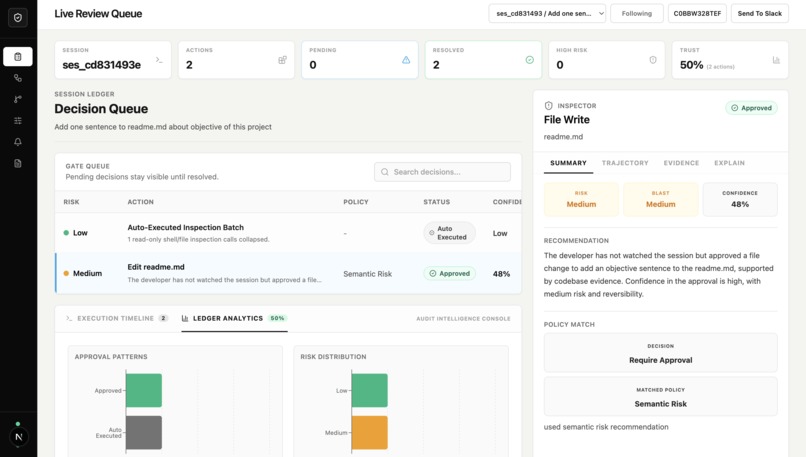Click the Send To Slack button
The width and height of the screenshot is (806, 457).
point(759,13)
